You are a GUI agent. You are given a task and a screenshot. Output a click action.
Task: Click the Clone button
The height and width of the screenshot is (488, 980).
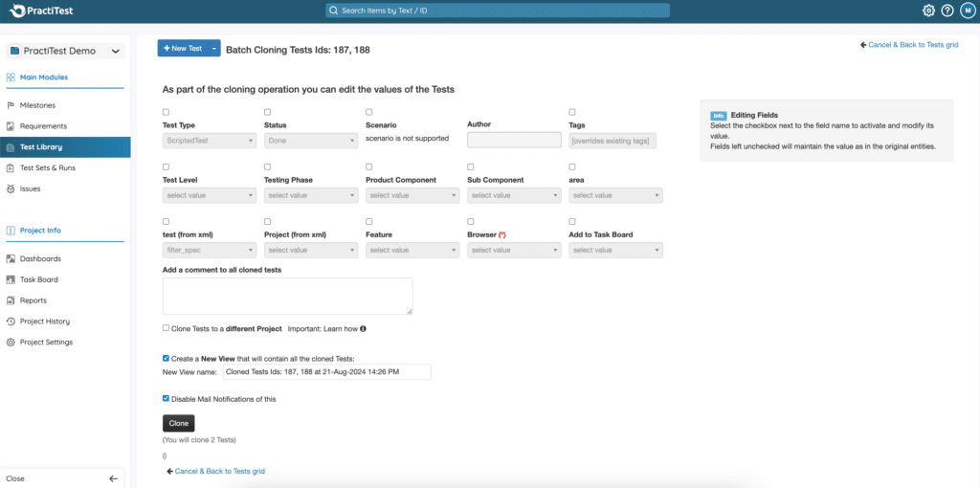[x=179, y=423]
